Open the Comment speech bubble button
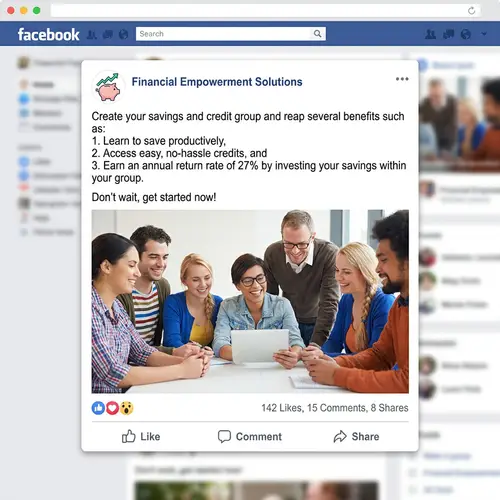 [250, 436]
